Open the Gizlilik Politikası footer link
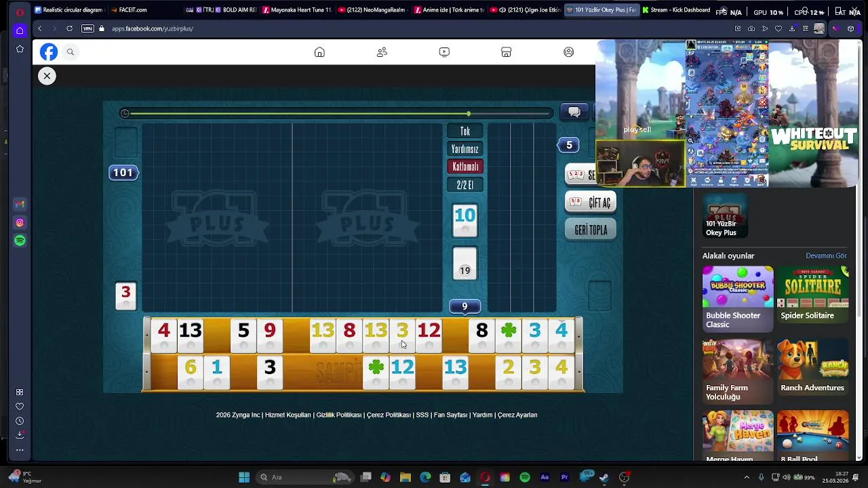868x488 pixels. click(338, 415)
